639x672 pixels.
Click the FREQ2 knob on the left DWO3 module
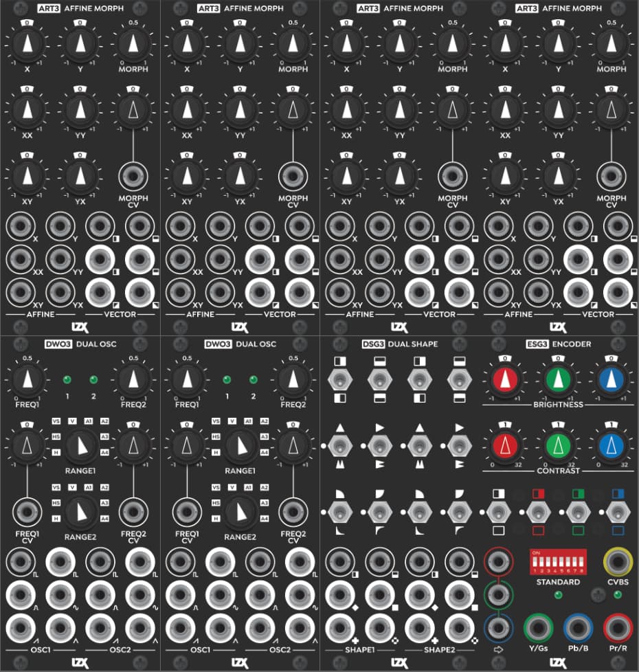(x=133, y=380)
